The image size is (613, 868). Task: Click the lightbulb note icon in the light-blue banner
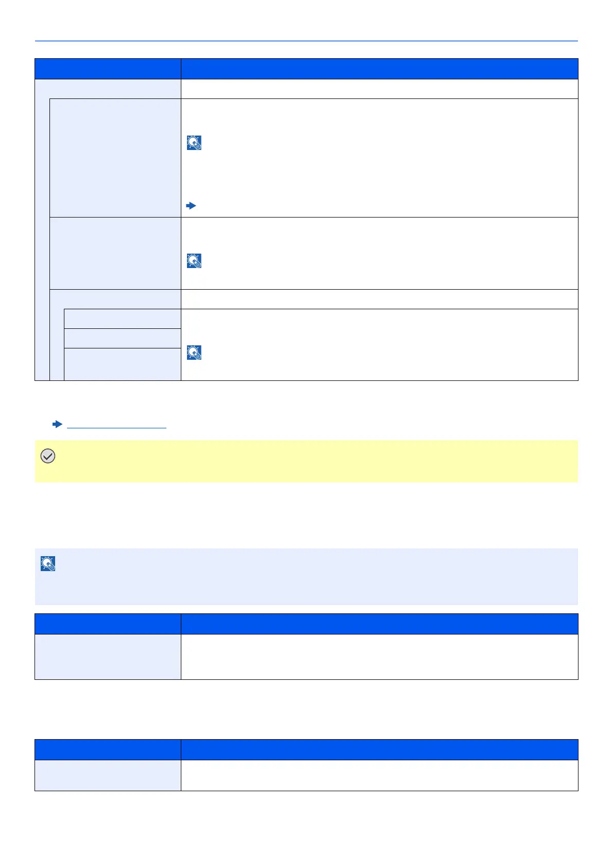(48, 564)
